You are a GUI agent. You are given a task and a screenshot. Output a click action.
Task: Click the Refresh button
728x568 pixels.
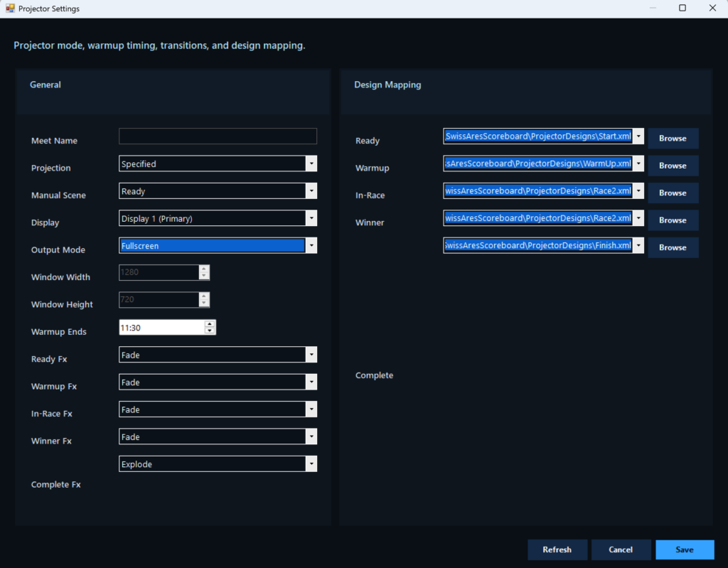(x=557, y=550)
